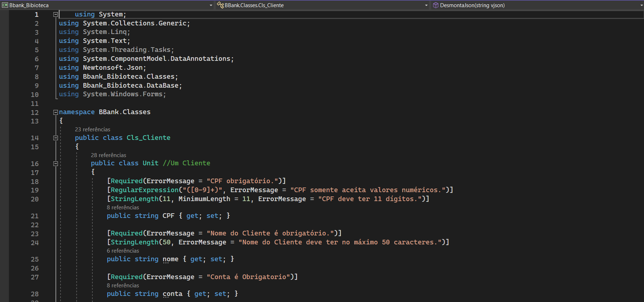The height and width of the screenshot is (302, 644).
Task: Click the C# project icon beside Bbank_Bibioteca
Action: point(5,5)
